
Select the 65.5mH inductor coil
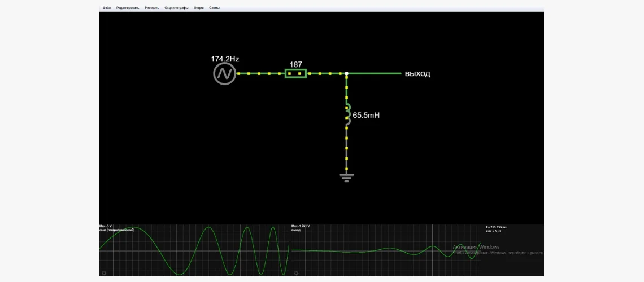tap(347, 112)
